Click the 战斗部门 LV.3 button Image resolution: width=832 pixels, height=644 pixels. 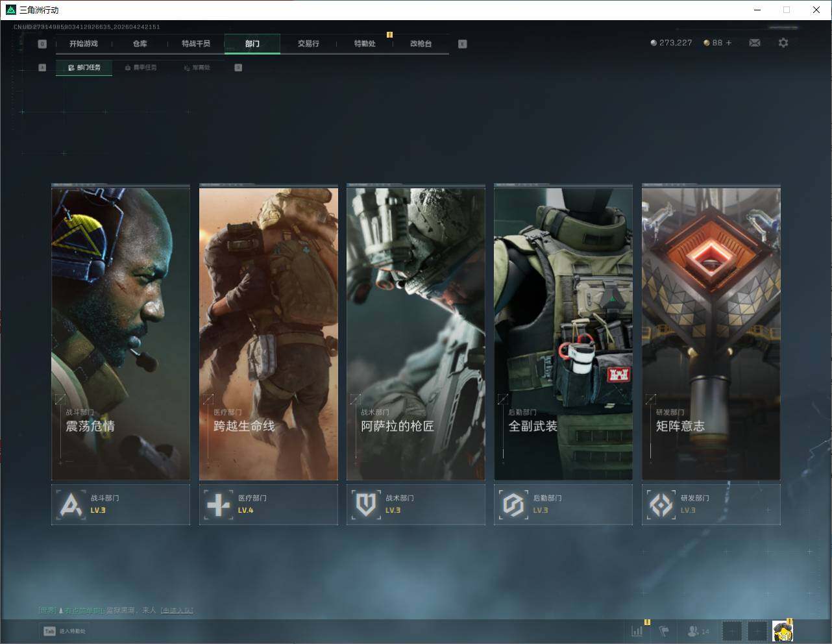pos(121,504)
